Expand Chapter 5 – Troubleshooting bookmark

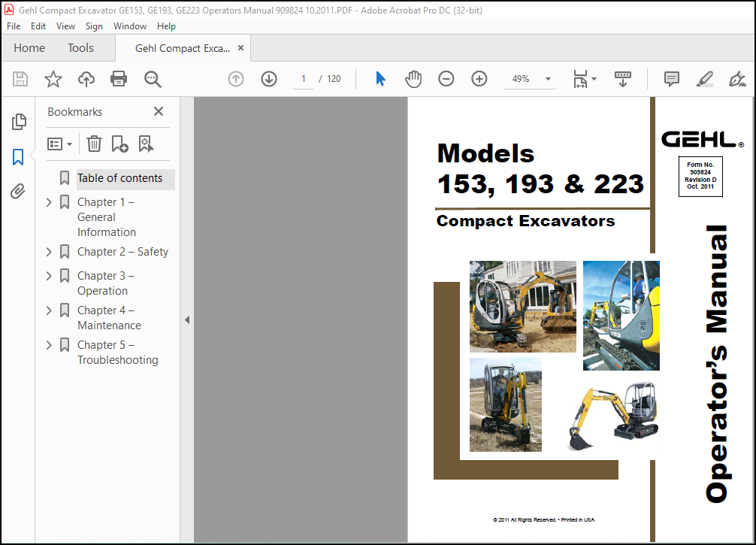pos(49,345)
